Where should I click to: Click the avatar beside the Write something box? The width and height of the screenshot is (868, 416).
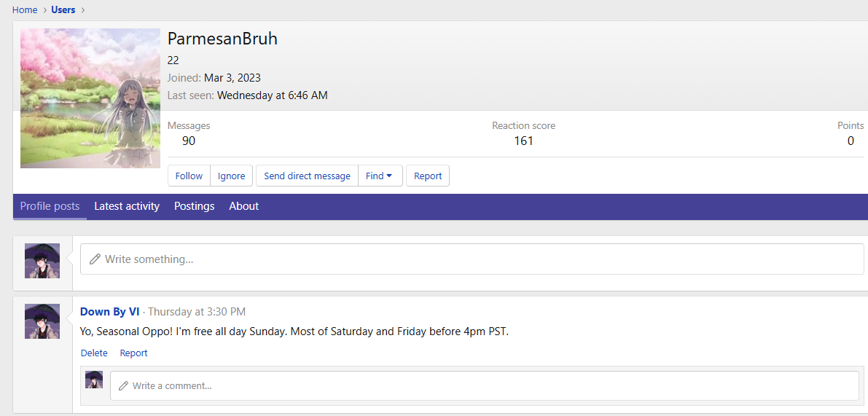(42, 261)
